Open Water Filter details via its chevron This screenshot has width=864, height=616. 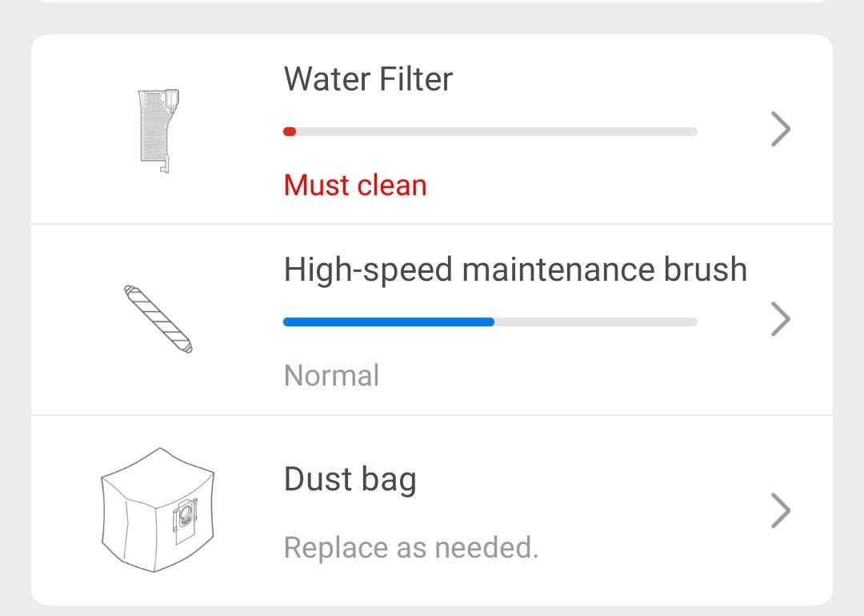tap(780, 130)
